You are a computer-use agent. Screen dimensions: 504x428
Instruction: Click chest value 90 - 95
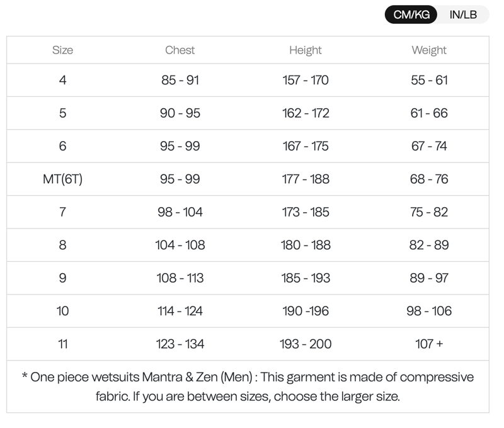pos(180,113)
